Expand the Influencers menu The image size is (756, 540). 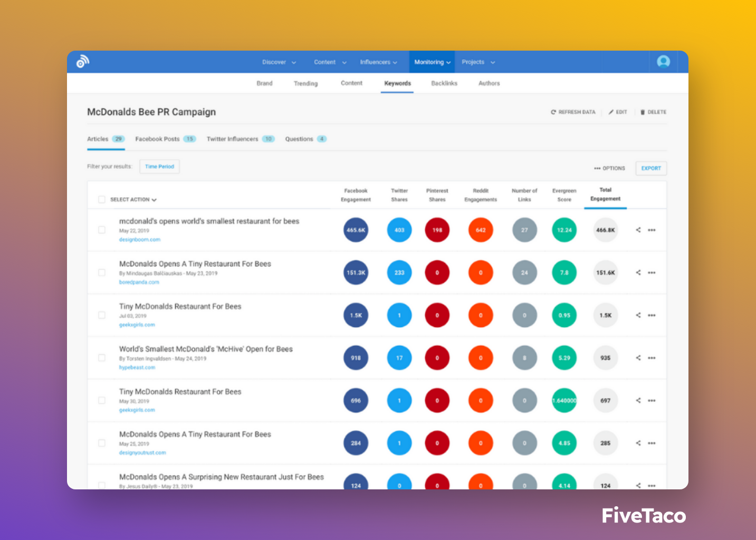pos(379,62)
